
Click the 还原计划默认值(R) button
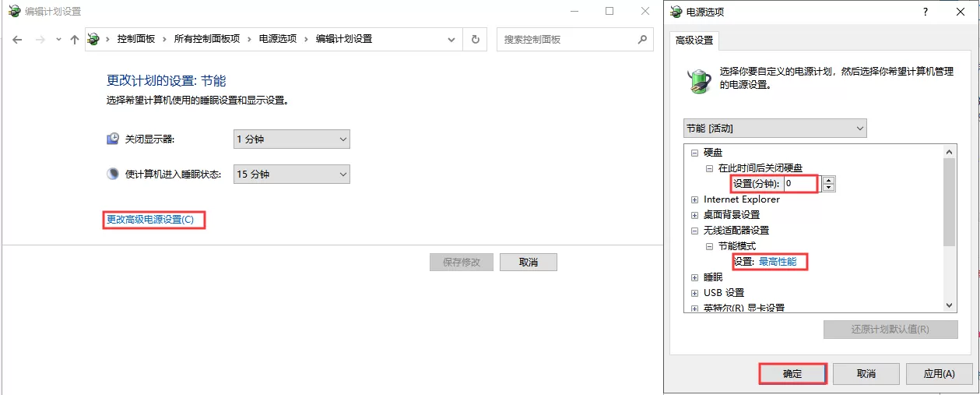(890, 329)
